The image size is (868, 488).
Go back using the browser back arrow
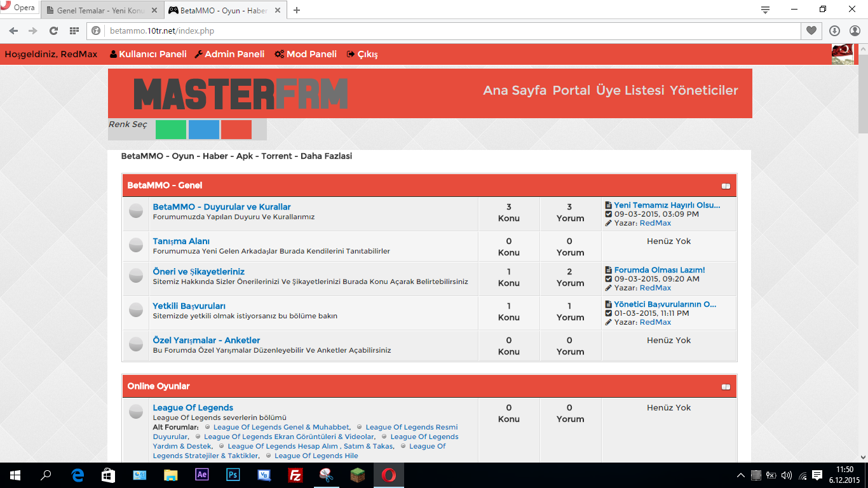pos(14,30)
